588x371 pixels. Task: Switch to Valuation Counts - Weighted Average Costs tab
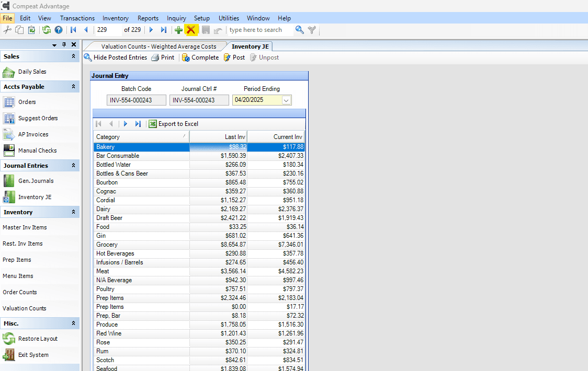tap(159, 47)
